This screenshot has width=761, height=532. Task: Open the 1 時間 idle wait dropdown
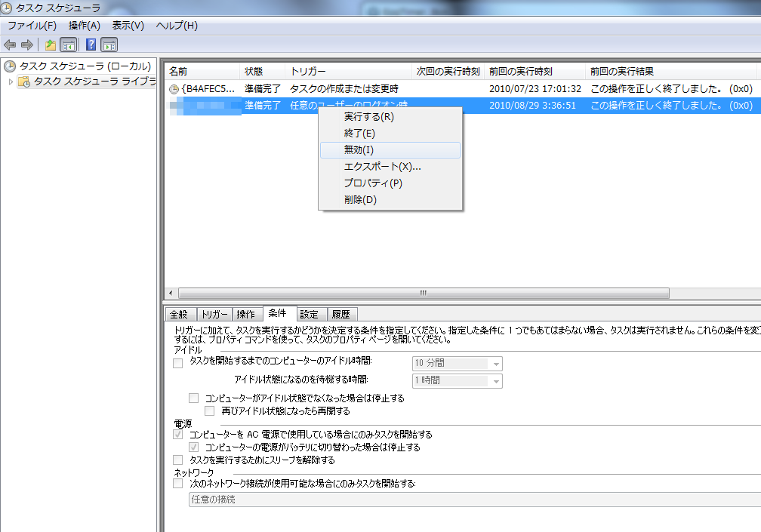click(496, 381)
